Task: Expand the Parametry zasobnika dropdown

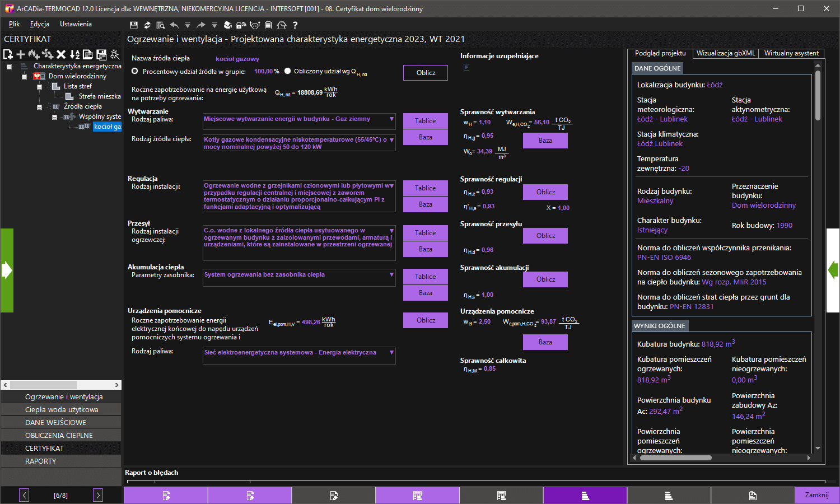Action: pyautogui.click(x=391, y=275)
